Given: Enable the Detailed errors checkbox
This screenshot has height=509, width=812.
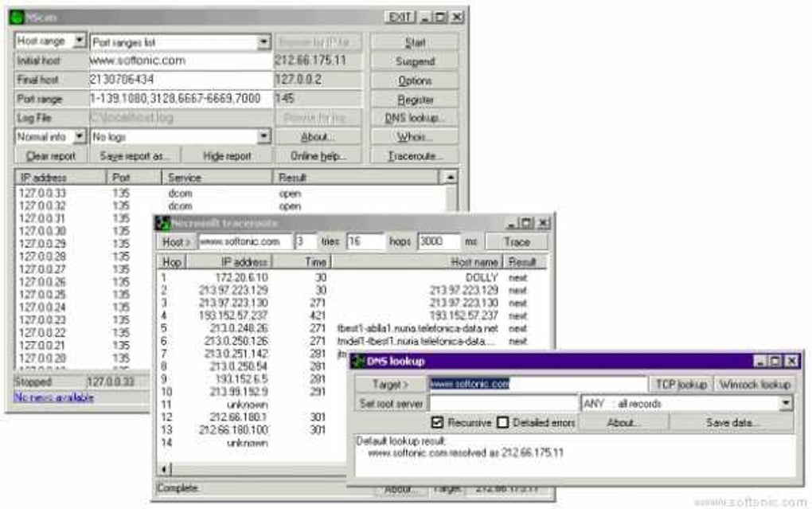Looking at the screenshot, I should coord(502,422).
